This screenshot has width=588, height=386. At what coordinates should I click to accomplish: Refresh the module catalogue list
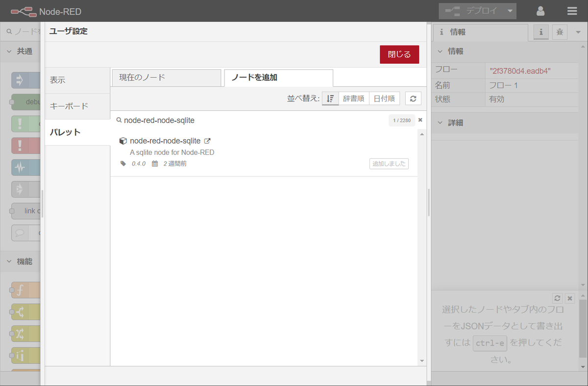pyautogui.click(x=413, y=98)
